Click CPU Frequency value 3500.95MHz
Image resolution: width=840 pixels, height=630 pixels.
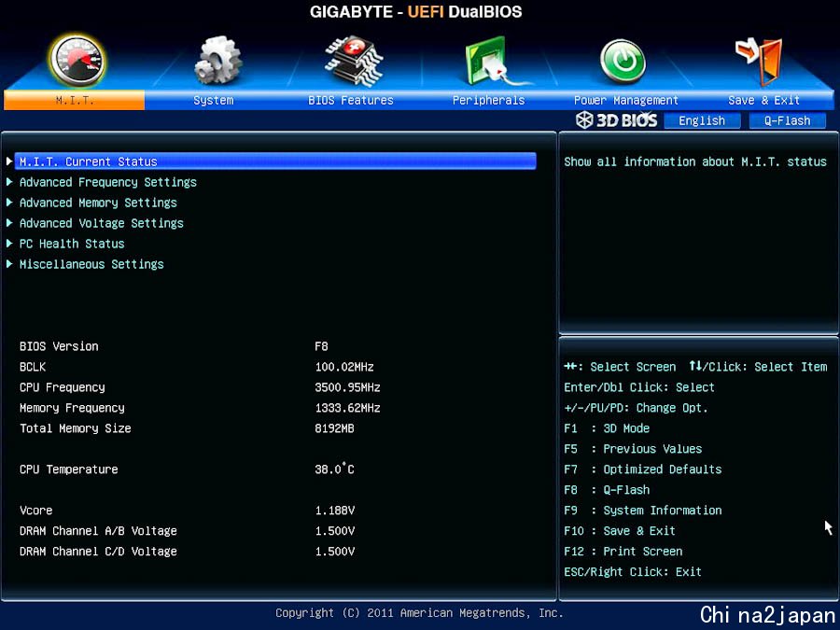(x=348, y=387)
